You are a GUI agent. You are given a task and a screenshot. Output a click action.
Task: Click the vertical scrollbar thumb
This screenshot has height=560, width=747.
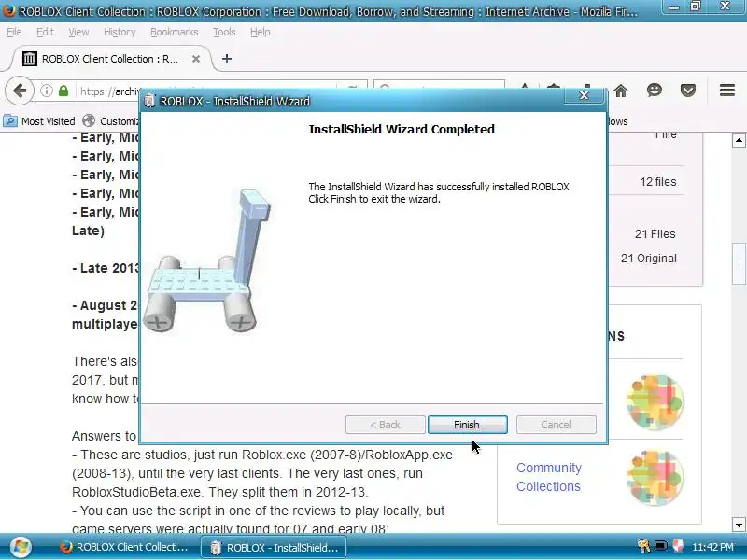(739, 263)
